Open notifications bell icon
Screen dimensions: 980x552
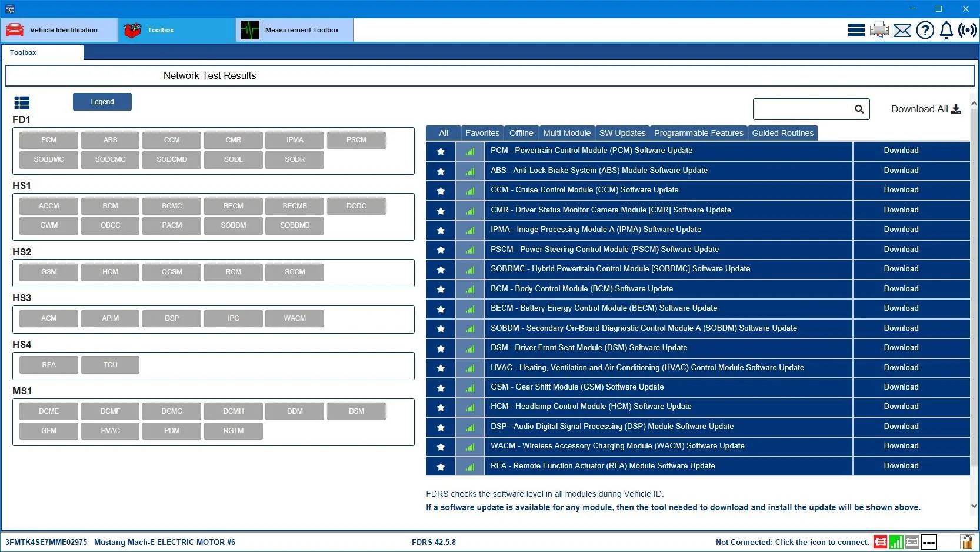(x=946, y=30)
